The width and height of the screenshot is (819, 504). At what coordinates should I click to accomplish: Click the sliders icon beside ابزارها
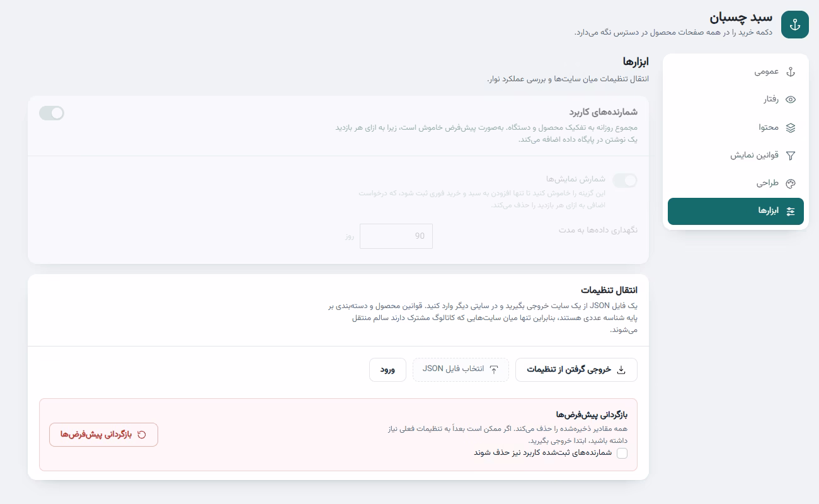pyautogui.click(x=791, y=211)
